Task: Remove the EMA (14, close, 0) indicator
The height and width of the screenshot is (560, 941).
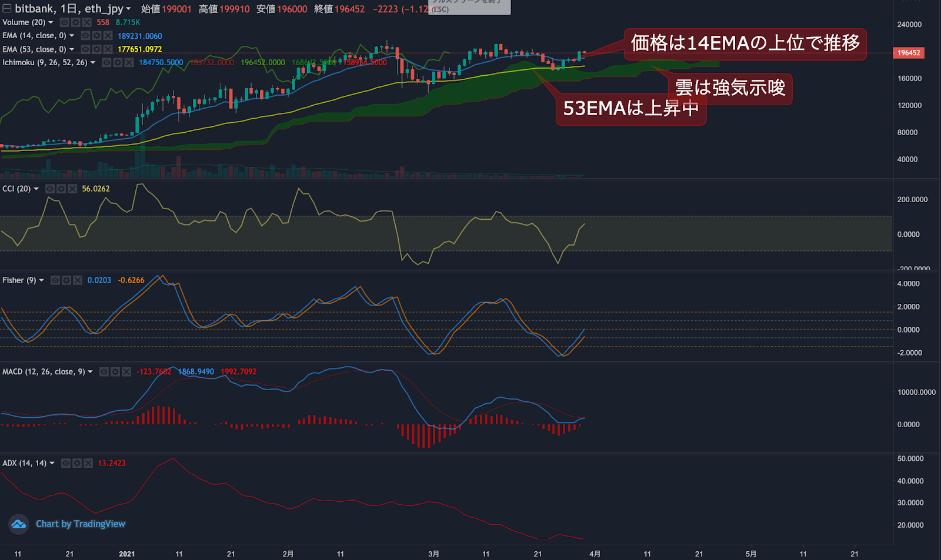Action: (x=108, y=36)
